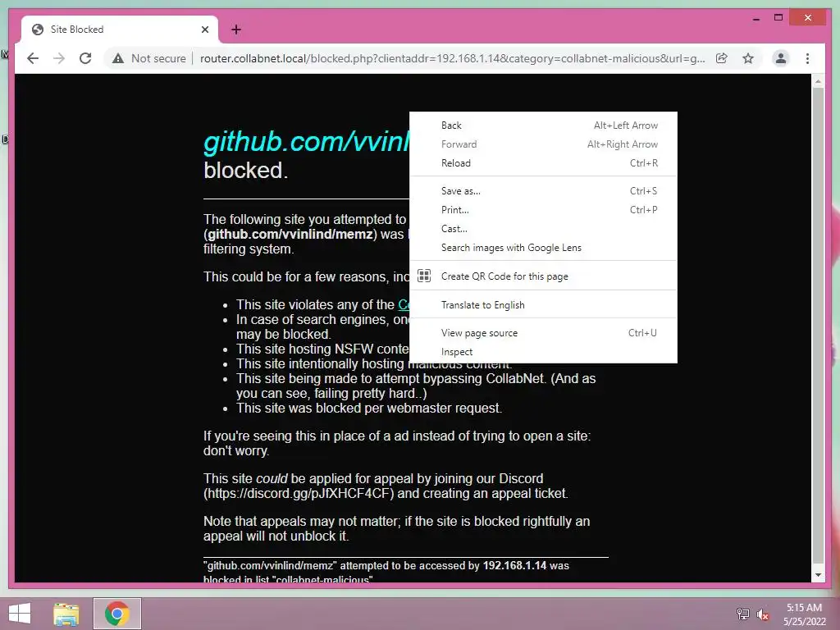Click the browser Forward arrow icon

coord(59,58)
